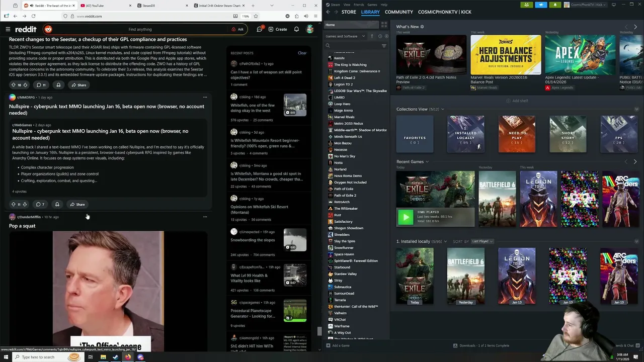
Task: Open a new browser tab
Action: pyautogui.click(x=253, y=6)
